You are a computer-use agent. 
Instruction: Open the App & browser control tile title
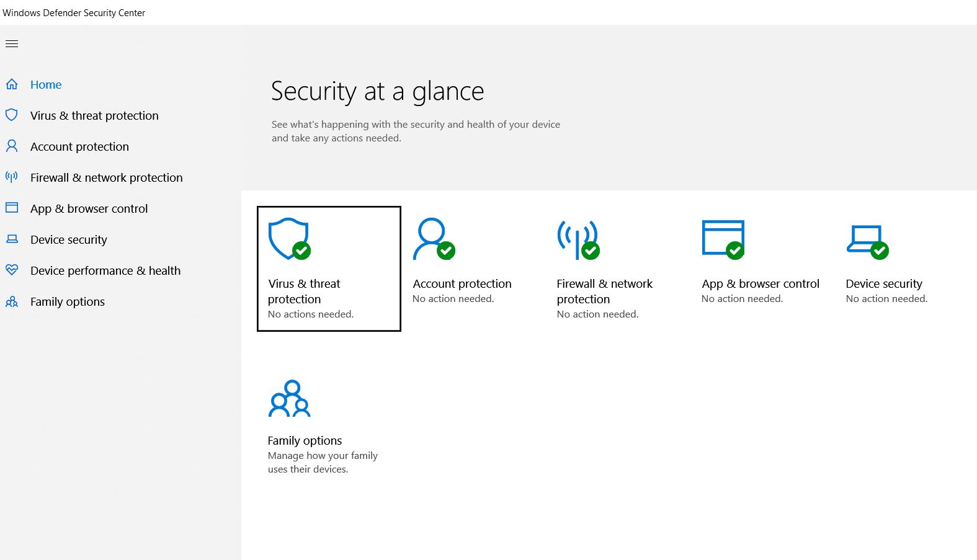[761, 283]
